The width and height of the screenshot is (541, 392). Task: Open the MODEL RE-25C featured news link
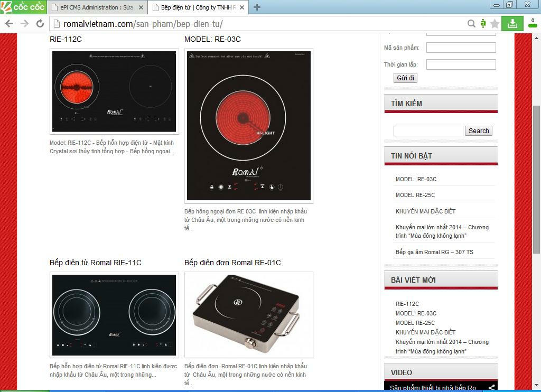(415, 195)
